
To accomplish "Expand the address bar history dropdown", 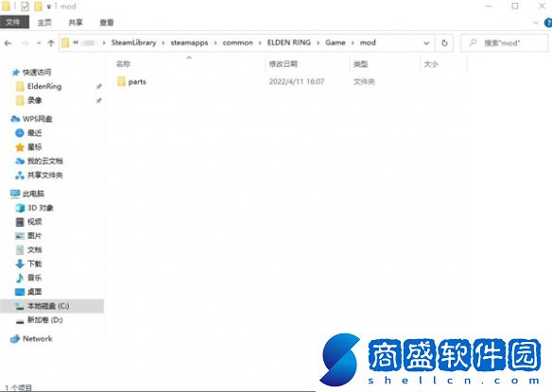I will pos(426,43).
